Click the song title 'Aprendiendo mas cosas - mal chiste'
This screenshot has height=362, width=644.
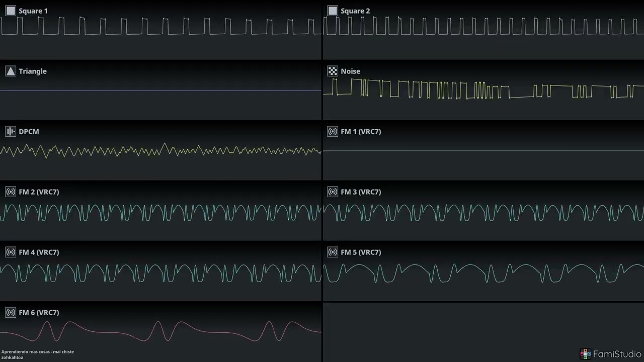click(38, 351)
